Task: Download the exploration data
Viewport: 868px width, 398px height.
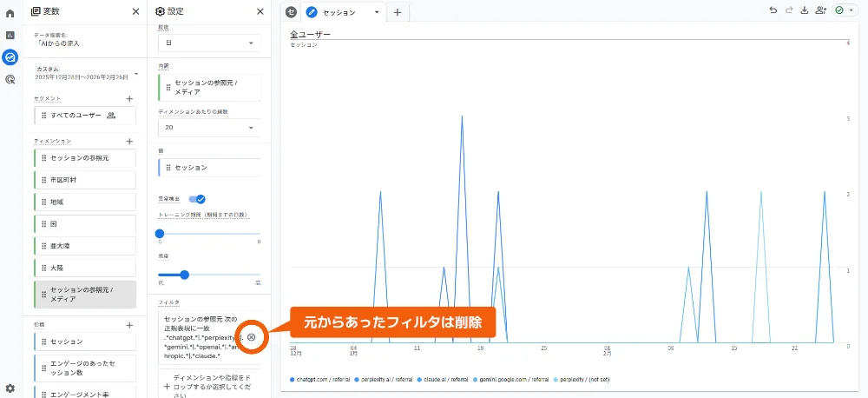Action: point(804,11)
